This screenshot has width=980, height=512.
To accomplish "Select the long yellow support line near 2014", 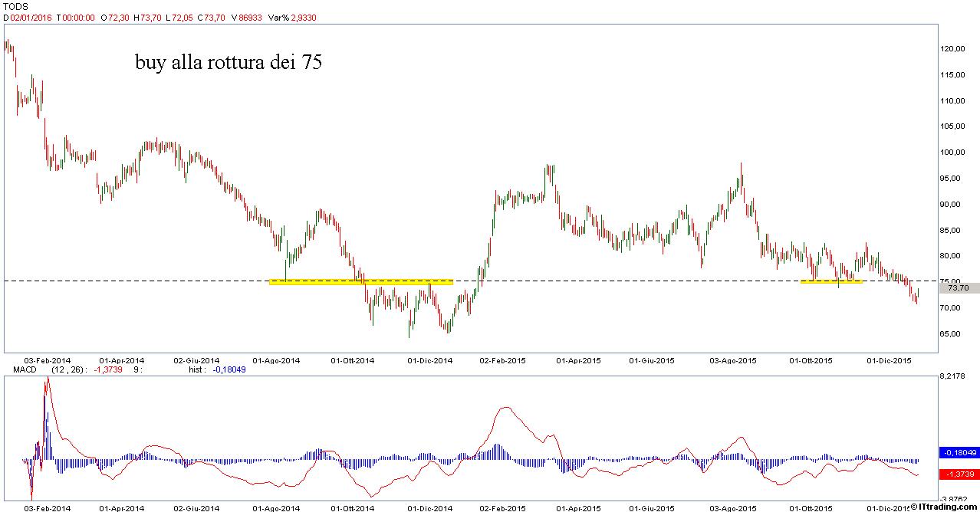I will (x=361, y=282).
